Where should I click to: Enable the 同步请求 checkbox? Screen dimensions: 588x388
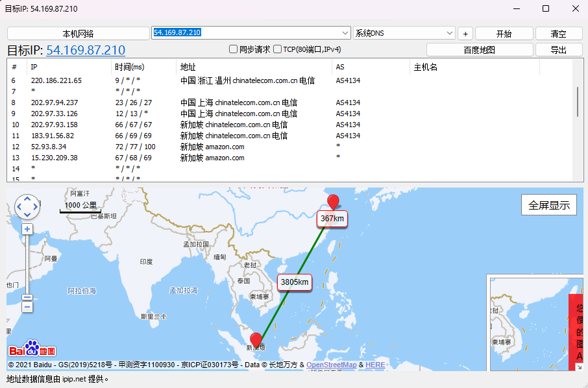pos(234,49)
